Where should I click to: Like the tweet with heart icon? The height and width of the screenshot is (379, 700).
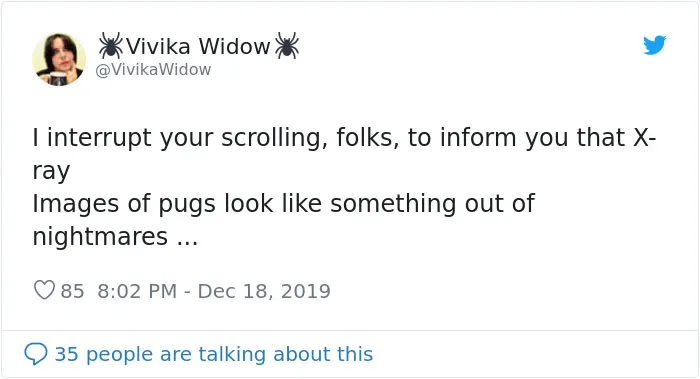(44, 290)
